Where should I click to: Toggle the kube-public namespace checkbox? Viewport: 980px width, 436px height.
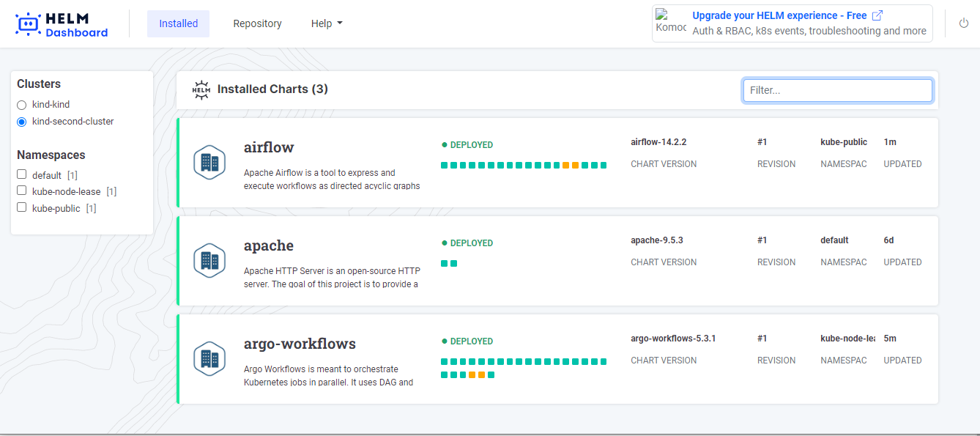point(22,207)
